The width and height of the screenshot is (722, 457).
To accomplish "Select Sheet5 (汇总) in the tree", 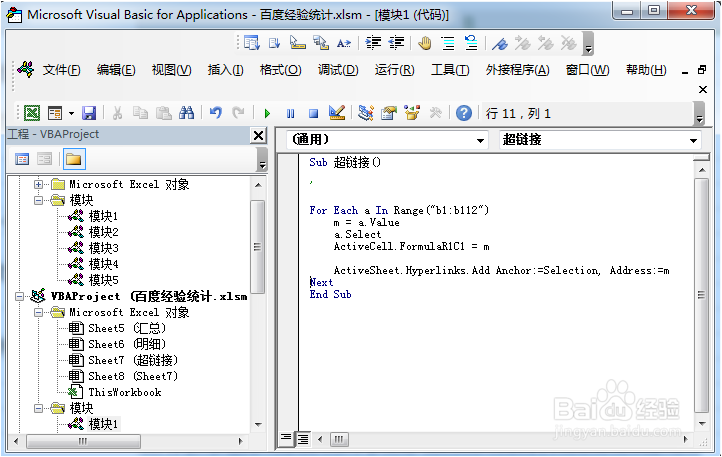I will pyautogui.click(x=127, y=328).
